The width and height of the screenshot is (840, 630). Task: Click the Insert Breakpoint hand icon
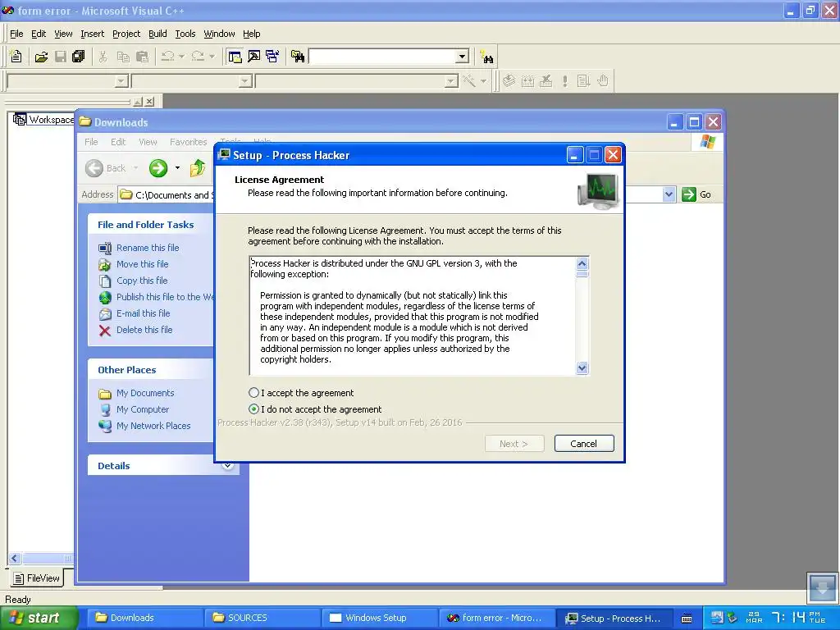tap(603, 81)
